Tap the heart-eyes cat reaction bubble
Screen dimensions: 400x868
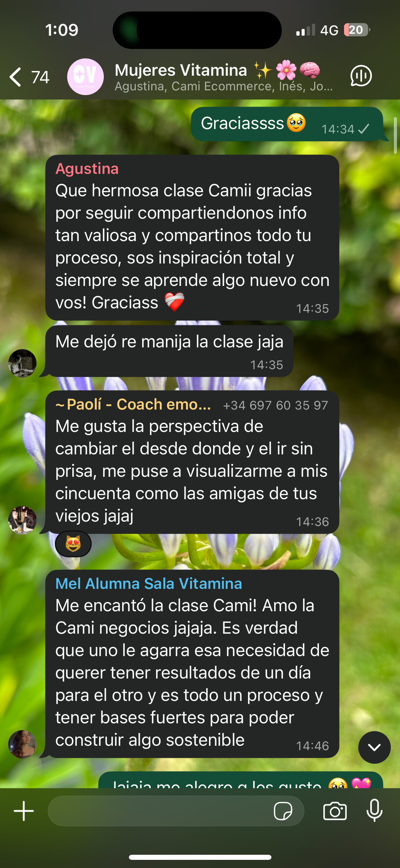73,544
